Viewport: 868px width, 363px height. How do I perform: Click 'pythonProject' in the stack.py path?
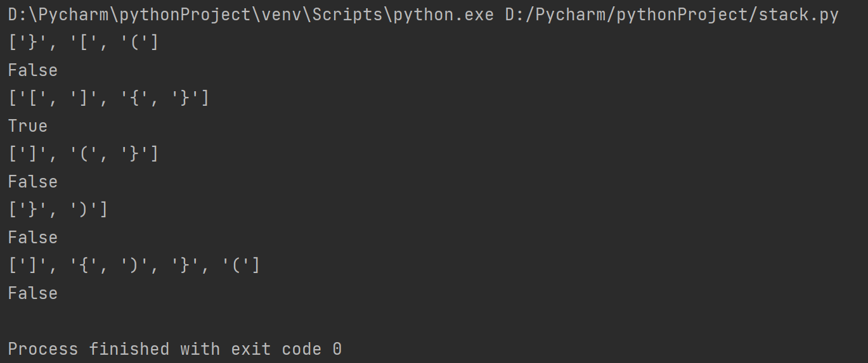click(682, 15)
